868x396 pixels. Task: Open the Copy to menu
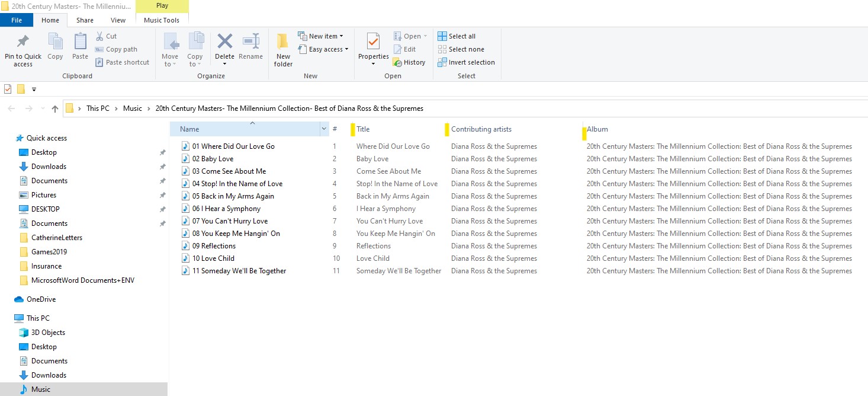[195, 50]
